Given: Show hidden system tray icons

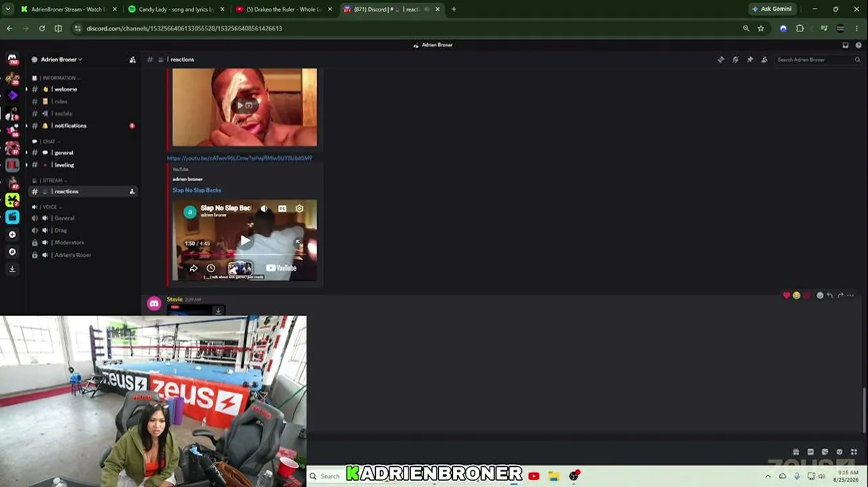Looking at the screenshot, I should click(x=768, y=476).
